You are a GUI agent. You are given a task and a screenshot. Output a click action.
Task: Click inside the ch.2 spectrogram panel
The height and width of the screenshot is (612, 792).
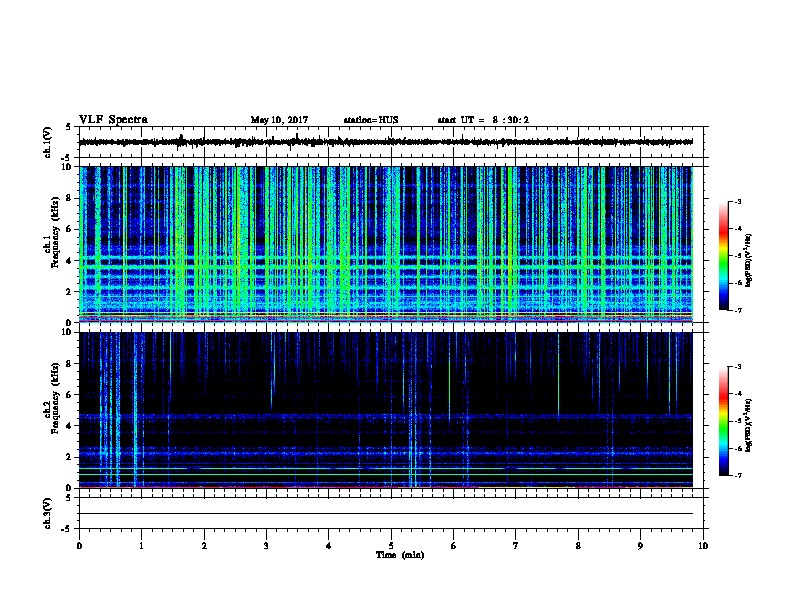click(x=386, y=410)
